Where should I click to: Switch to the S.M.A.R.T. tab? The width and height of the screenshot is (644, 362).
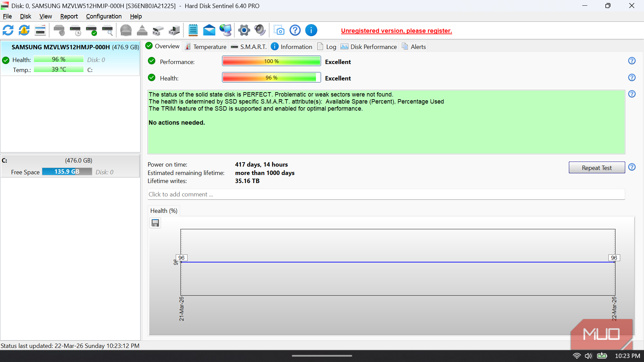click(249, 47)
